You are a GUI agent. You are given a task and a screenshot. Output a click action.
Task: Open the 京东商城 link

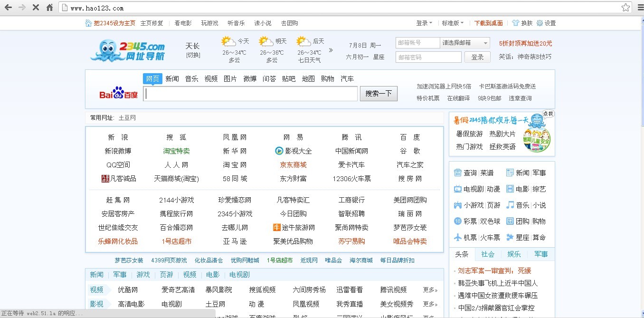click(293, 165)
